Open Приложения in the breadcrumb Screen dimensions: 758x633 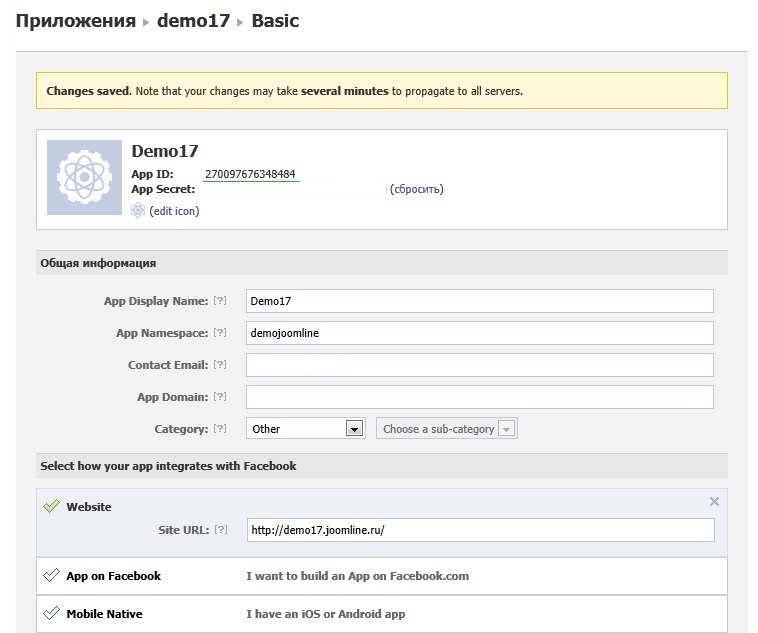[x=76, y=21]
